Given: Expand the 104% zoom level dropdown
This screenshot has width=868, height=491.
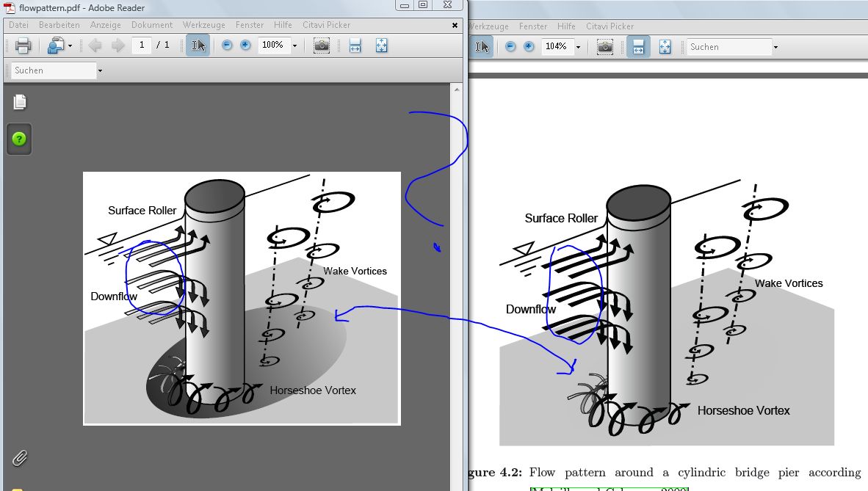Looking at the screenshot, I should [x=578, y=47].
